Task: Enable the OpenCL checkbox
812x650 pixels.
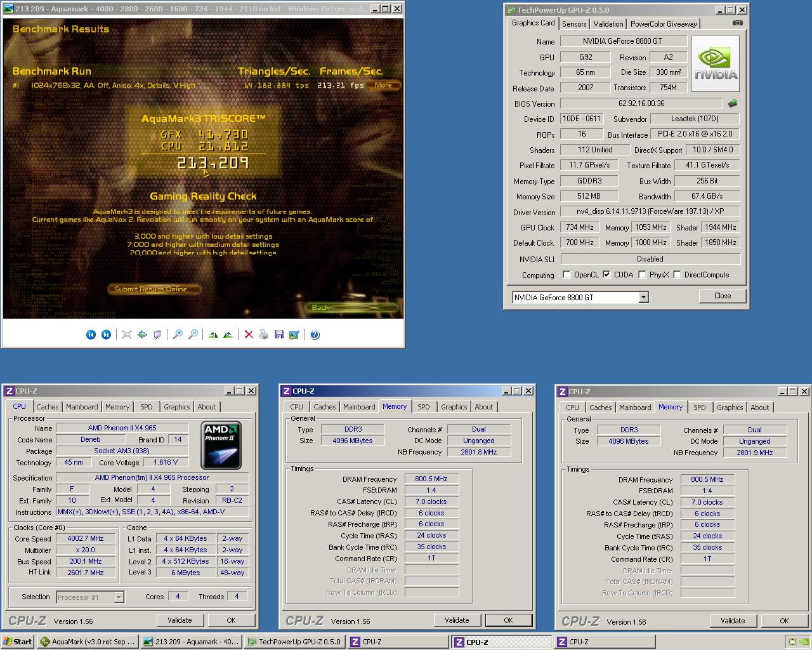Action: point(567,275)
